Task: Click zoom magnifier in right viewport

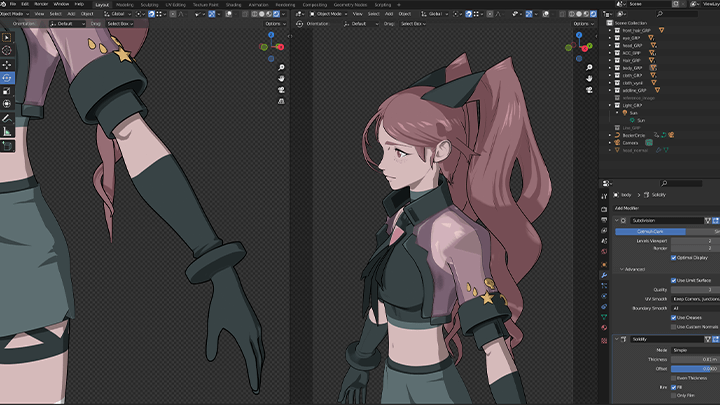Action: (x=589, y=68)
